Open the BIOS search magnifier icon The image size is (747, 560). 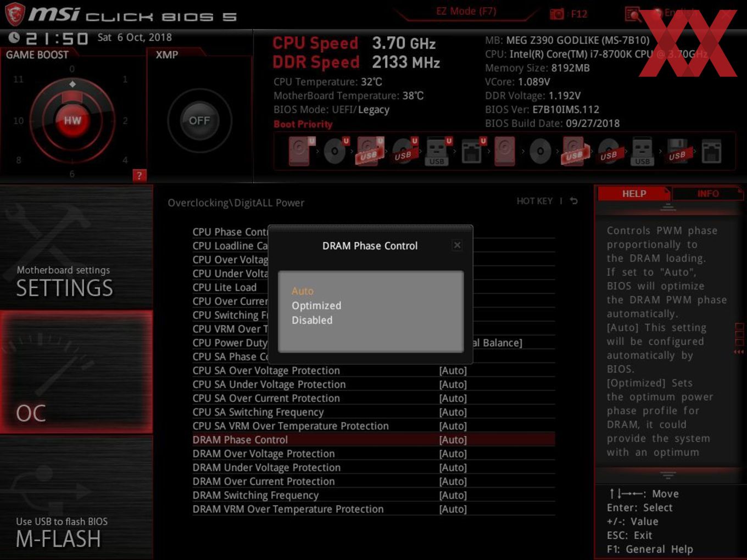[x=632, y=14]
